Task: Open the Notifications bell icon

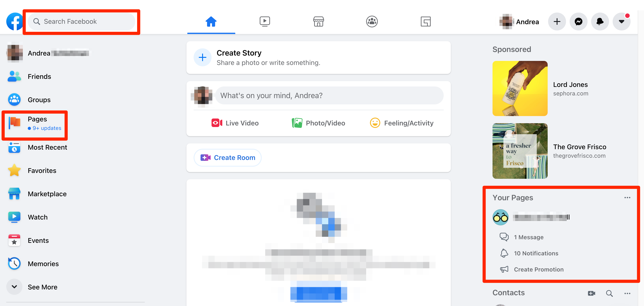Action: coord(600,21)
